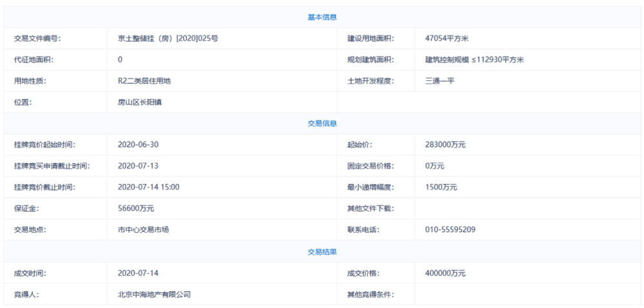Select the fixed price value 0万元
Image resolution: width=644 pixels, height=308 pixels.
coord(435,166)
